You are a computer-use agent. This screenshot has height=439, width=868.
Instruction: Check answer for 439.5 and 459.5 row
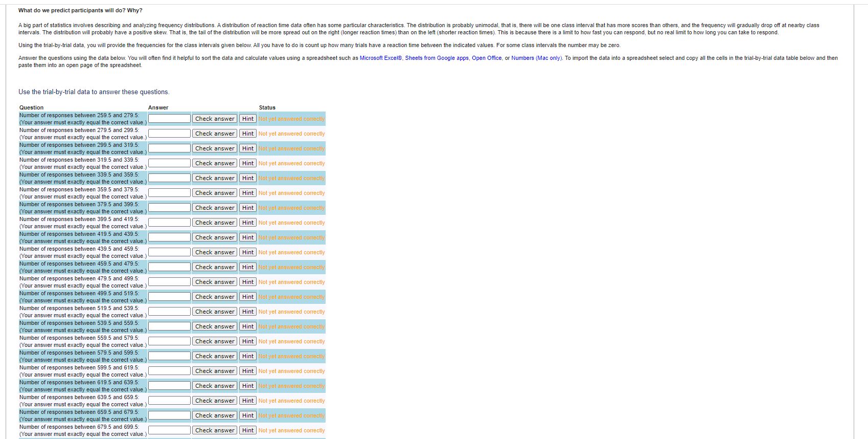(x=215, y=252)
